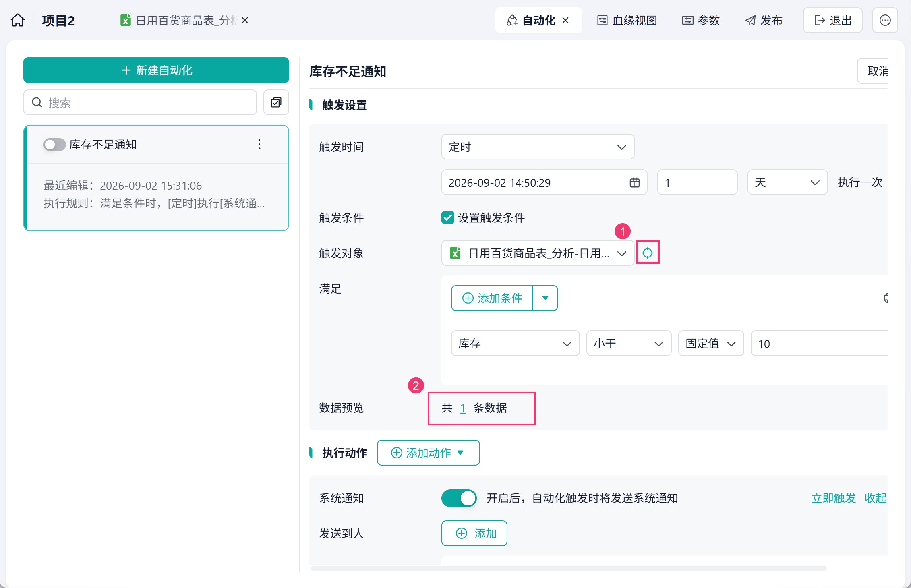Click the horizontal scrollbar at bottom
The width and height of the screenshot is (911, 588).
click(569, 569)
